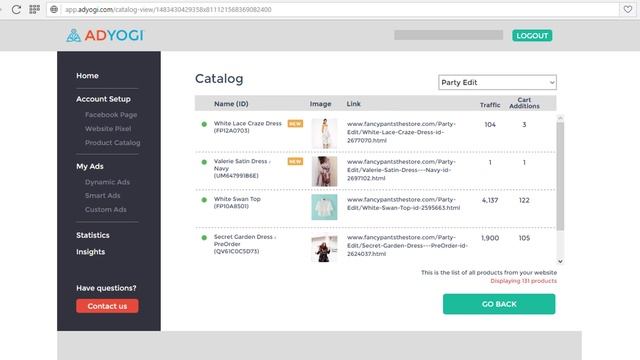Click the Secret Garden Dress PreOrder link
Image resolution: width=640 pixels, height=360 pixels.
coord(407,245)
